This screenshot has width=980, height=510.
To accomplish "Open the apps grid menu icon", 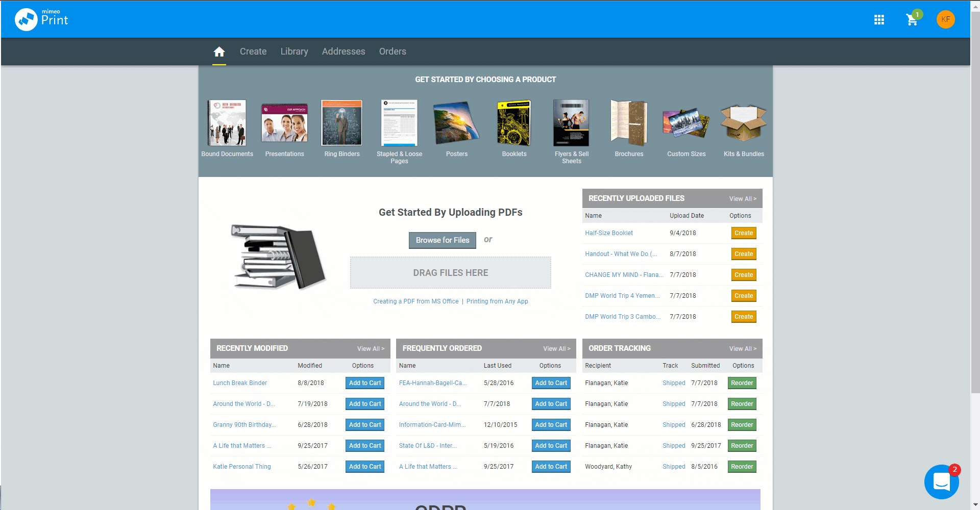I will tap(879, 20).
